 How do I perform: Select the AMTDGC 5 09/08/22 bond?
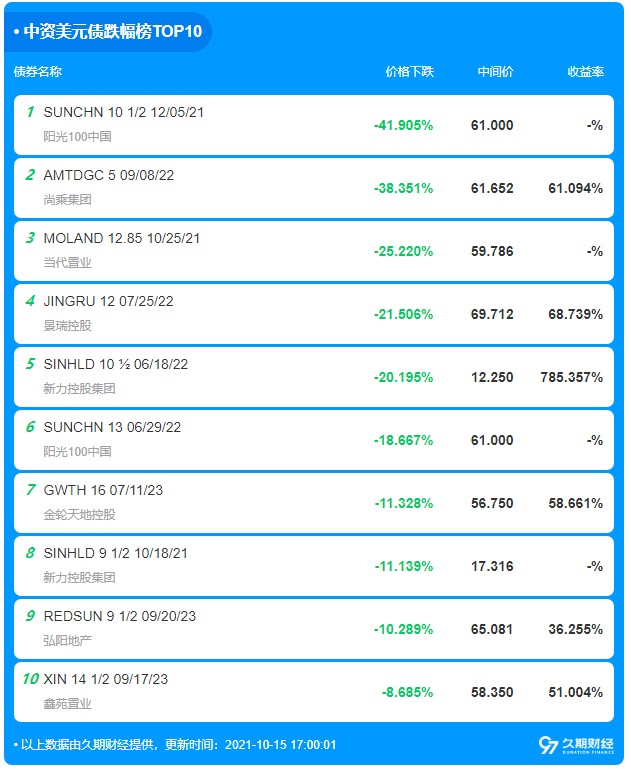tap(109, 176)
